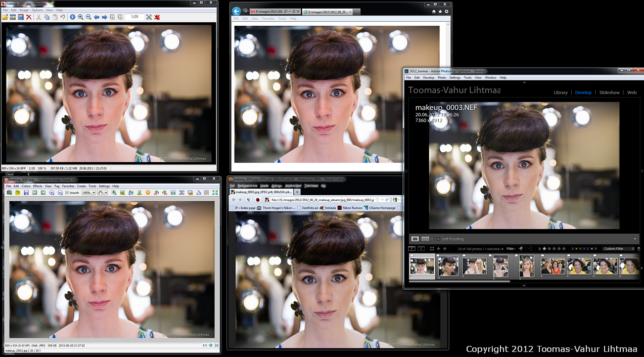FastStone zoom in magnifier icon

pyautogui.click(x=52, y=193)
